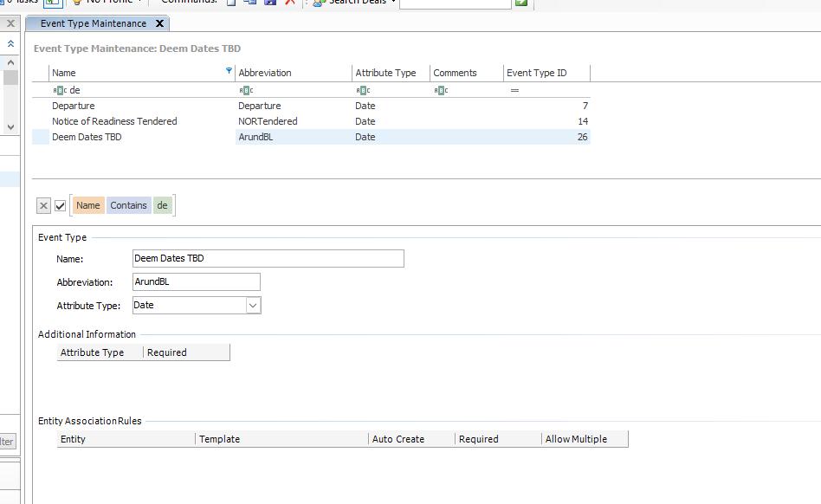Clear the filter with the X button
This screenshot has width=821, height=504.
[x=43, y=205]
